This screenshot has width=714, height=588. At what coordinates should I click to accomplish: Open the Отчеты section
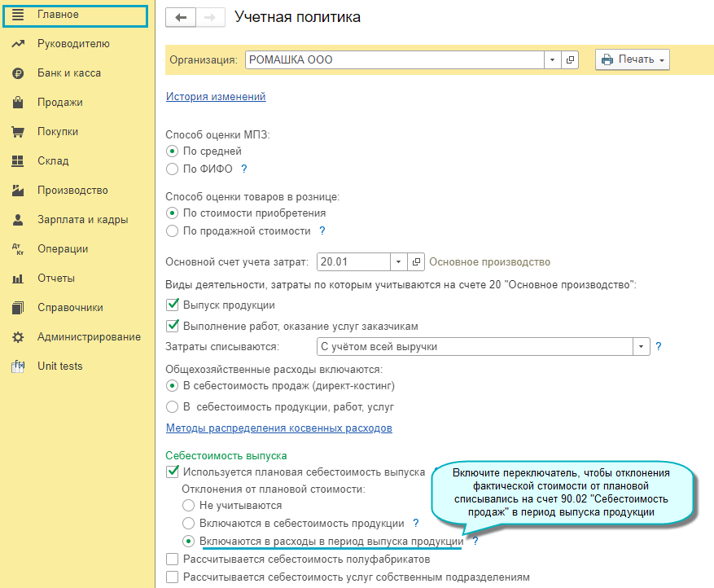(x=56, y=279)
